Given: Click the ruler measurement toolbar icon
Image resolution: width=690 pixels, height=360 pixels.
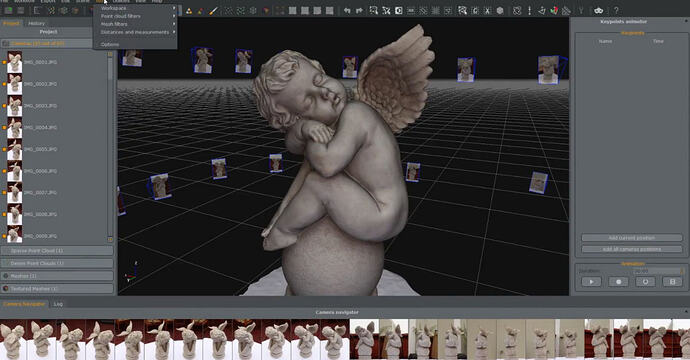Looking at the screenshot, I should click(566, 11).
